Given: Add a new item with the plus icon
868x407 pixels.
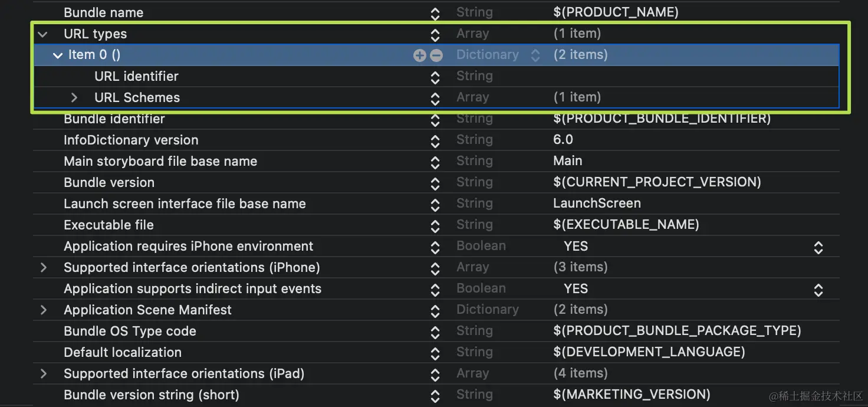Looking at the screenshot, I should pos(419,55).
